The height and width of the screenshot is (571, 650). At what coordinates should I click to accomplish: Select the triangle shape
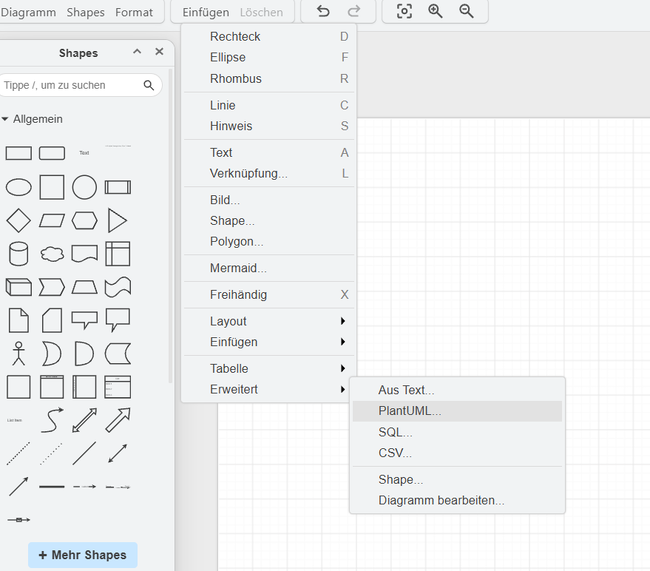(117, 221)
